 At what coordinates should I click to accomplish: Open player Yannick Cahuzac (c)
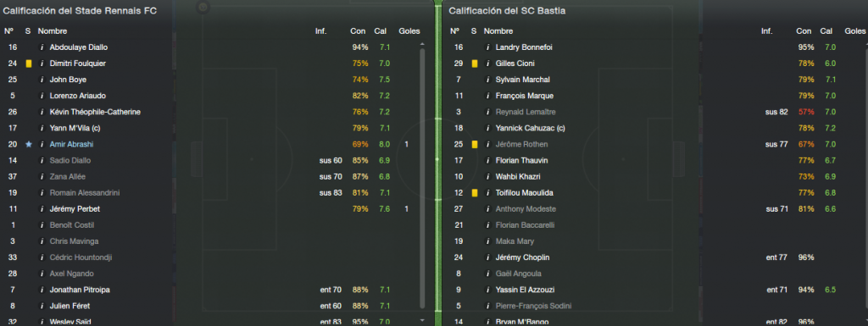[x=526, y=128]
